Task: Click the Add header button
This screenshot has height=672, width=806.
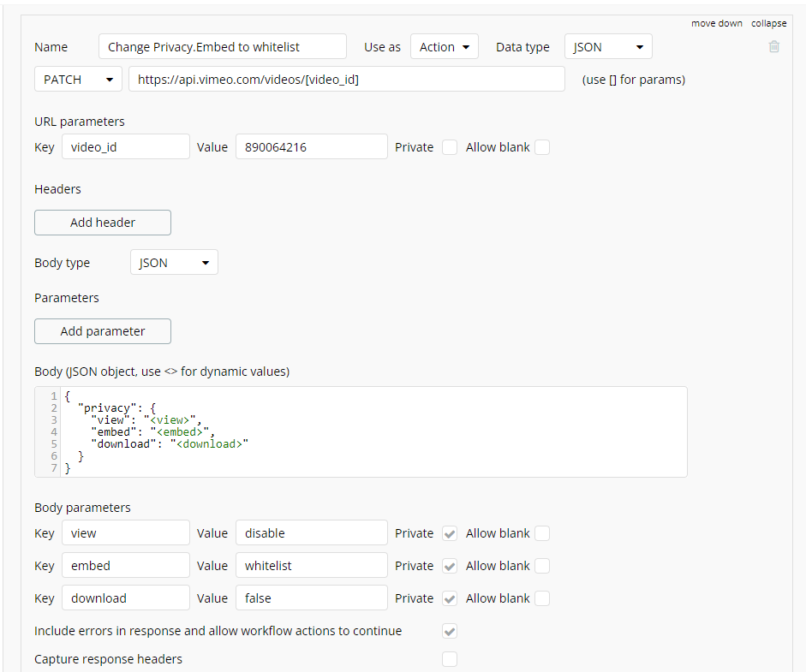Action: pos(103,223)
